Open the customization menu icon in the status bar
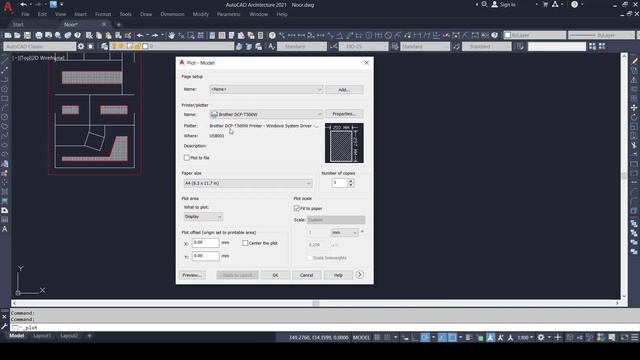This screenshot has width=640, height=360. [x=635, y=338]
